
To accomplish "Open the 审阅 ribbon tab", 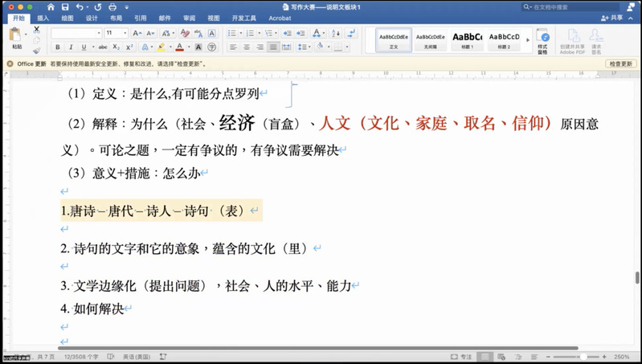I will tap(189, 18).
